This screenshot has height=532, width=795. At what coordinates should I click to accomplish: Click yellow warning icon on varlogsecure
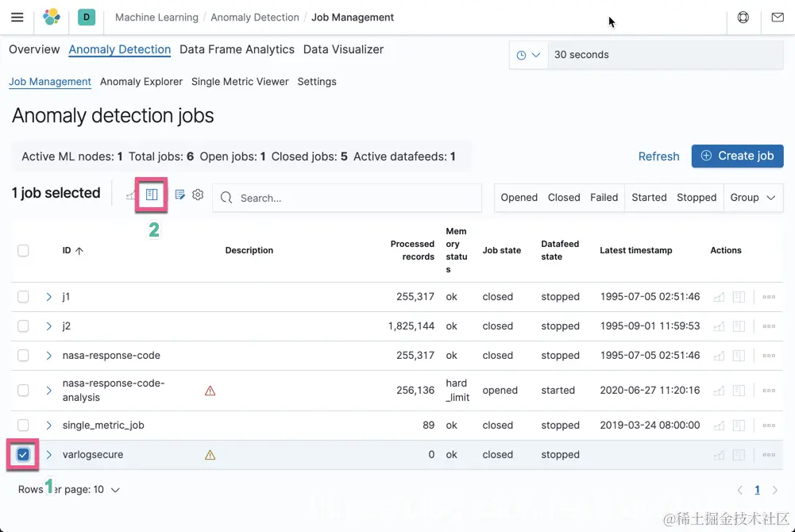(x=210, y=455)
